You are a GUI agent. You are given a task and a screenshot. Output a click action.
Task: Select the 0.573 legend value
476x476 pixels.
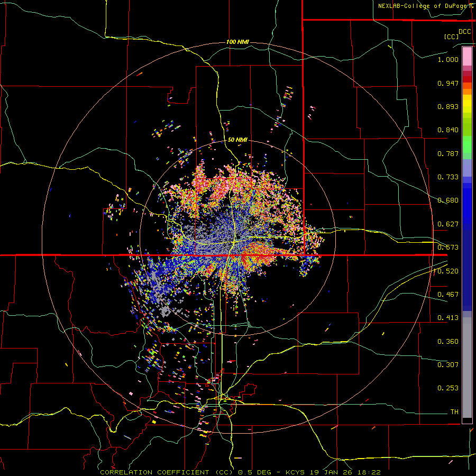coord(448,248)
